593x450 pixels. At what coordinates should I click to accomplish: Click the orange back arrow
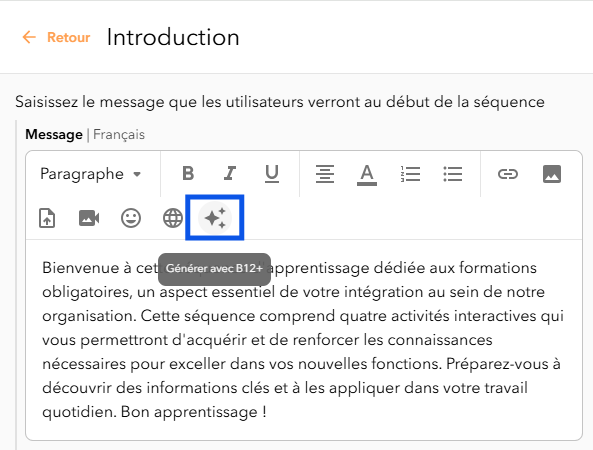tap(29, 37)
